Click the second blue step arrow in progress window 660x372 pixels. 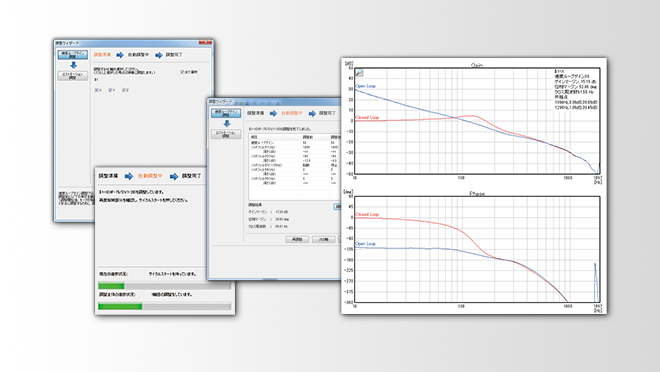[173, 176]
